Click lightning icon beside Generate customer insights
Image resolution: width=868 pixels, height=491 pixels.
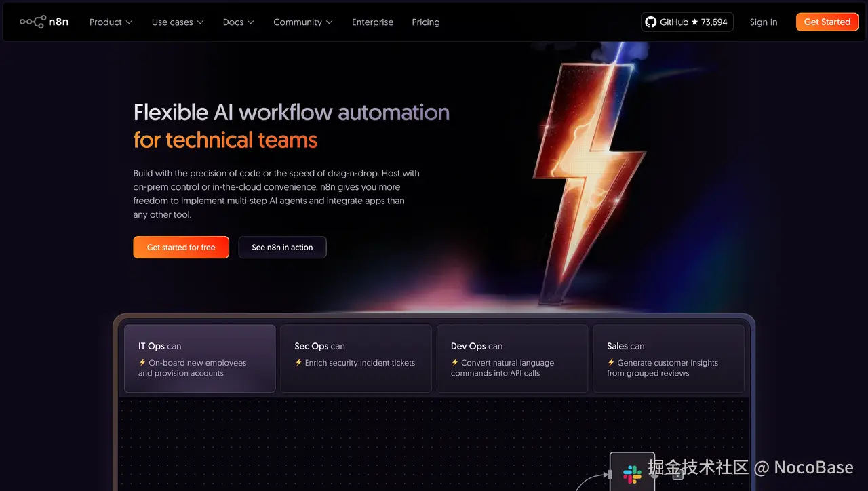(x=611, y=363)
